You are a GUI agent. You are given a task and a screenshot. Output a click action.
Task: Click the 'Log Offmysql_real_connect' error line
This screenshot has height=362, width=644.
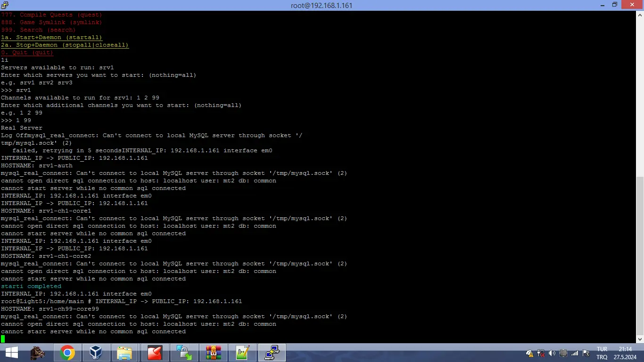[151, 135]
